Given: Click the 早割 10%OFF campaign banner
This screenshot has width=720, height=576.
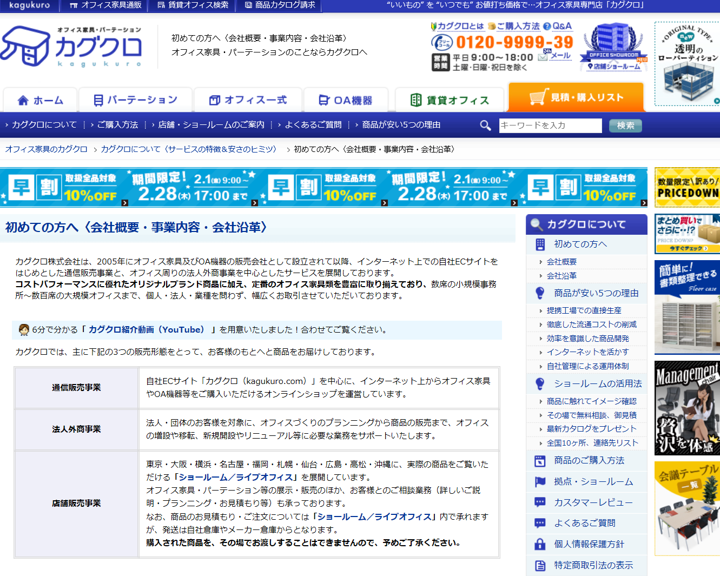Looking at the screenshot, I should [324, 187].
